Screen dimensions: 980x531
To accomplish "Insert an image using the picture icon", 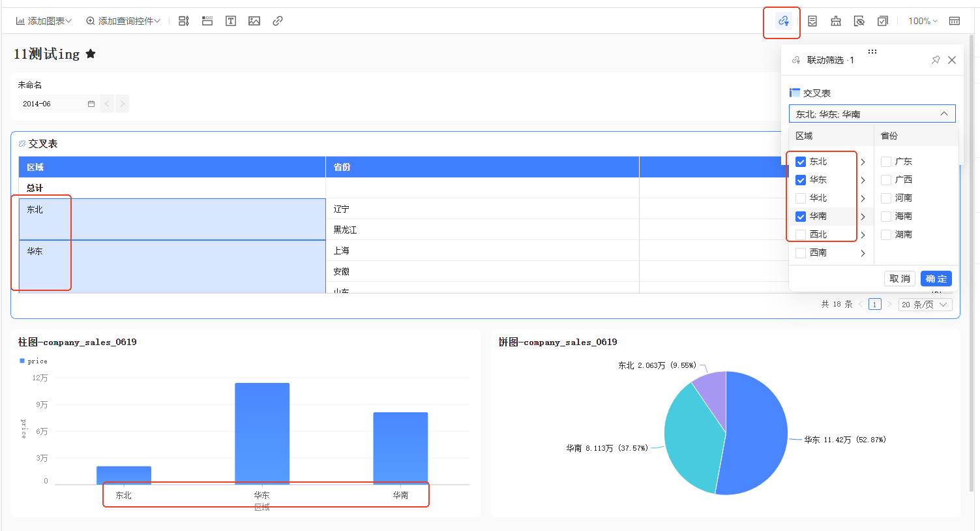I will coord(254,21).
